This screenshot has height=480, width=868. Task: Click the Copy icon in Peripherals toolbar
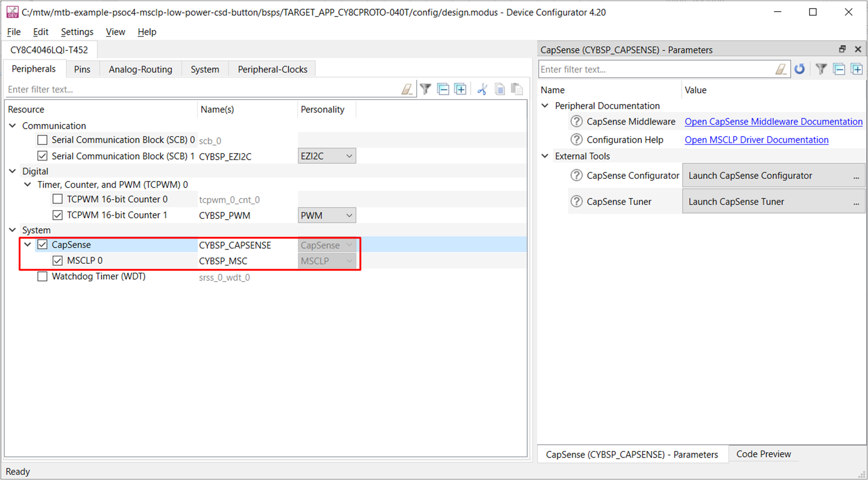[x=499, y=89]
